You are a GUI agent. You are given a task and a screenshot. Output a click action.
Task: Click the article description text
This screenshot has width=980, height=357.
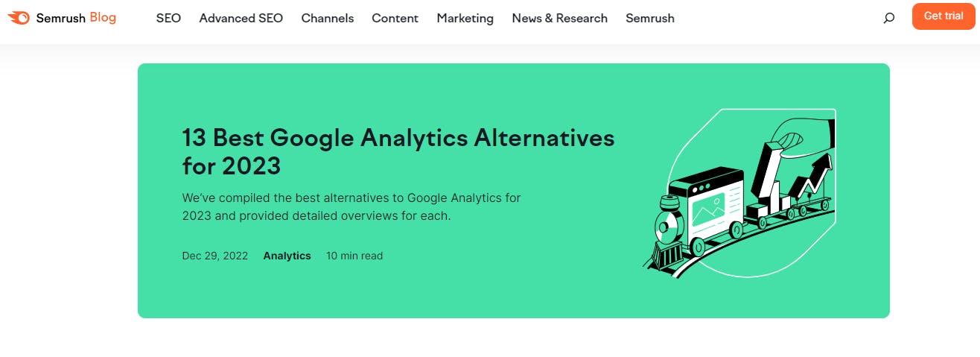click(351, 207)
